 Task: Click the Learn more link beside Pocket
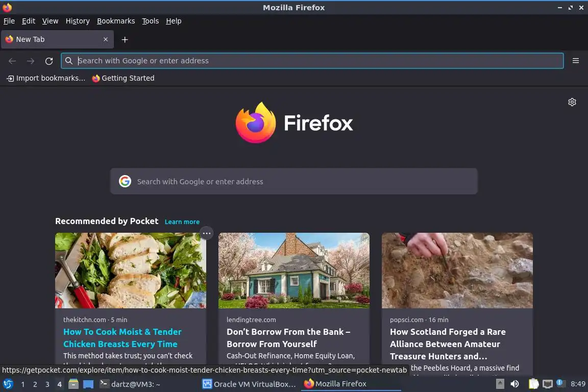[182, 222]
